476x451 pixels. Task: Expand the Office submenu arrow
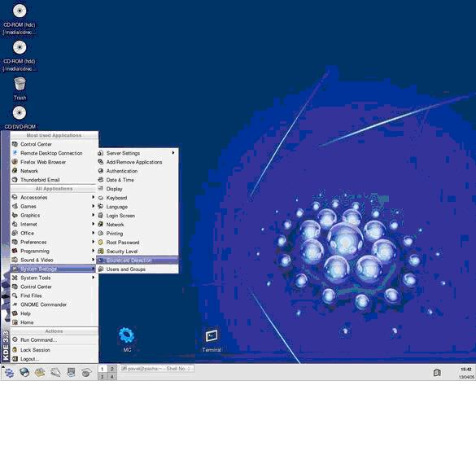click(94, 233)
